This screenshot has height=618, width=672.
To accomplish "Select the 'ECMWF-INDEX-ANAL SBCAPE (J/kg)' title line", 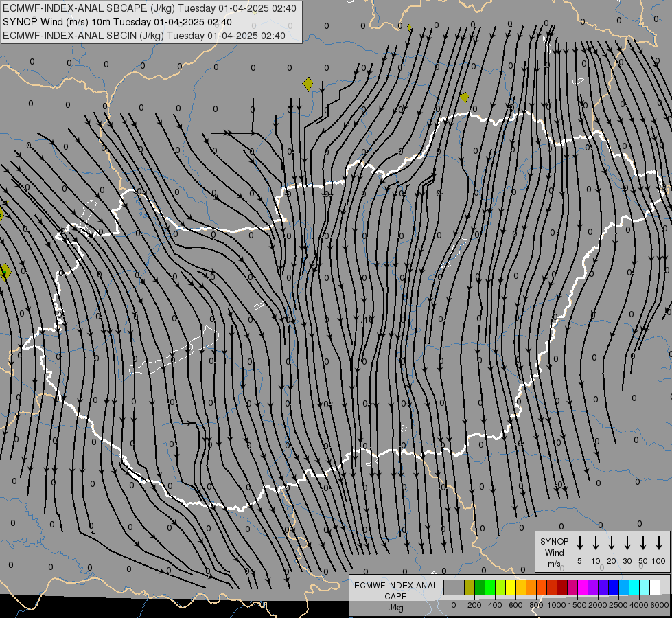I will 150,8.
